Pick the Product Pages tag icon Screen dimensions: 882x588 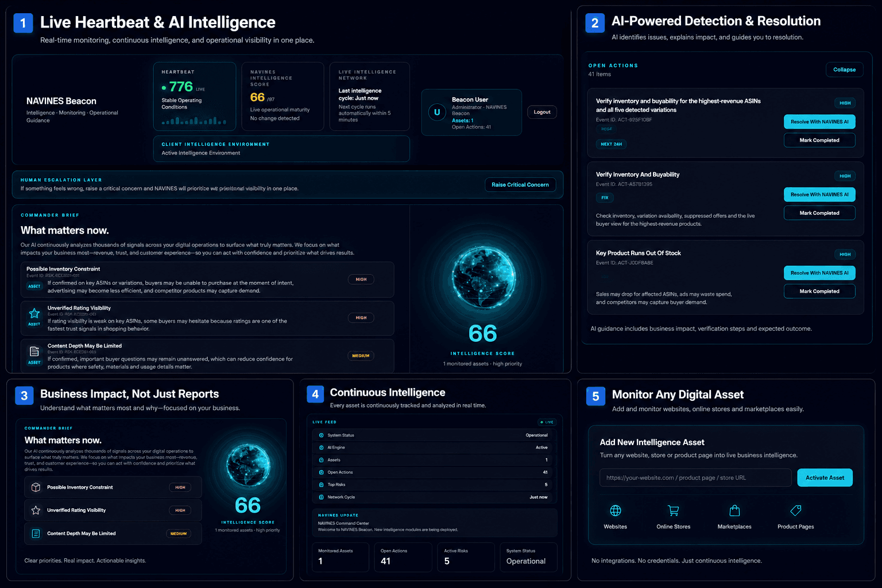tap(796, 510)
